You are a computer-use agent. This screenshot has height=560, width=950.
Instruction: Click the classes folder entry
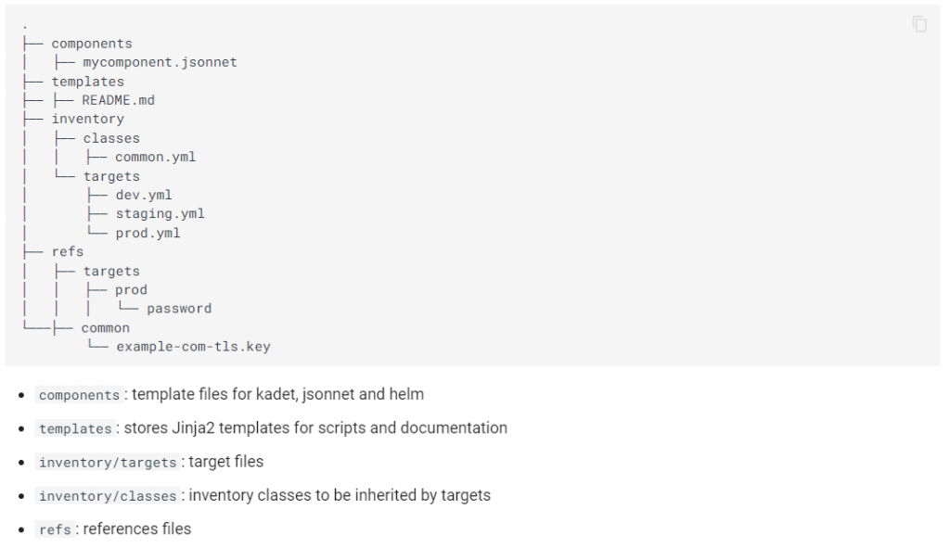[111, 138]
